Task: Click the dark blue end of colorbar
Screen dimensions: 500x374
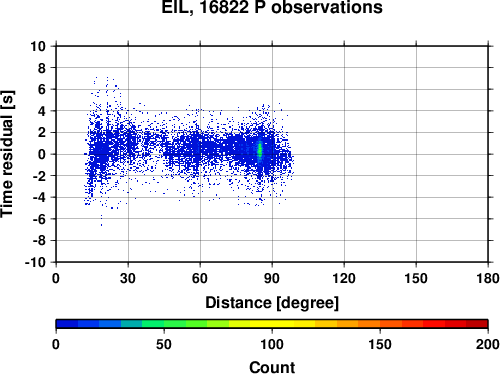Action: (x=67, y=324)
